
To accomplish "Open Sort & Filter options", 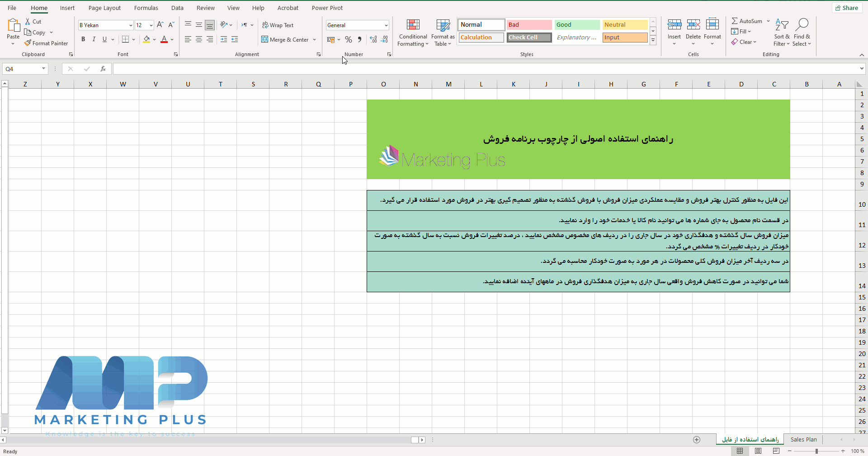I will coord(782,32).
